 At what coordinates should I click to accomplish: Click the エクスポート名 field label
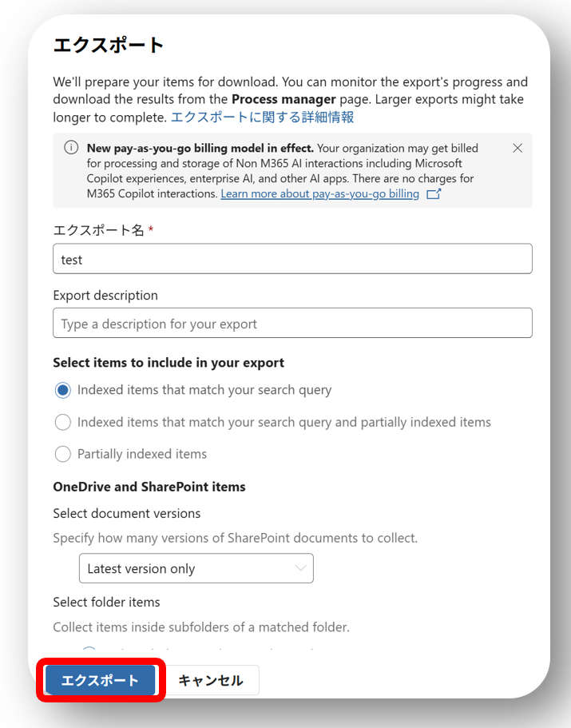point(99,230)
